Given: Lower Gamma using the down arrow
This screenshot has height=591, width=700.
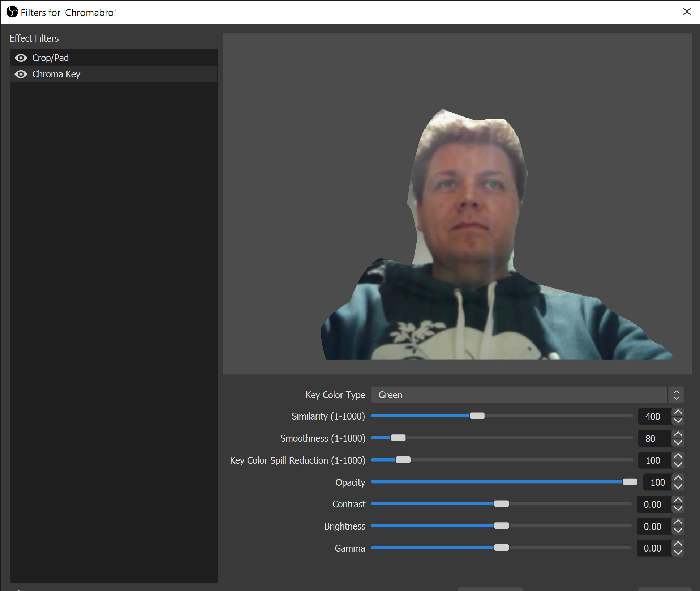Looking at the screenshot, I should pyautogui.click(x=678, y=552).
